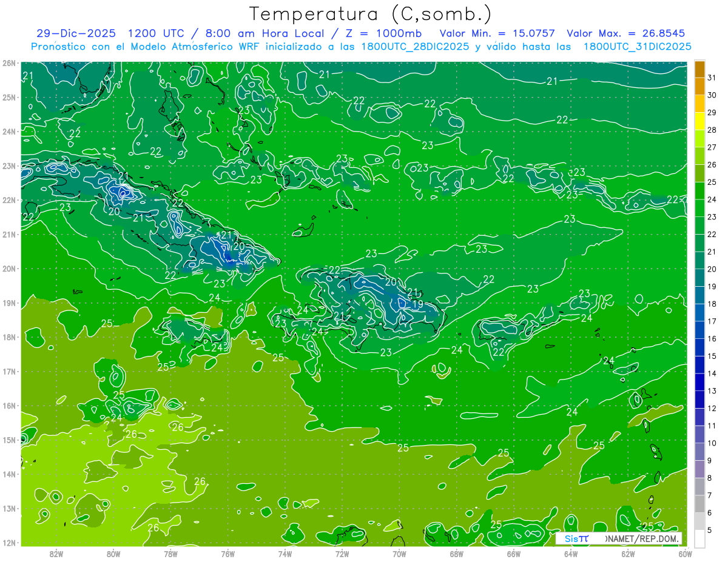The height and width of the screenshot is (562, 728).
Task: Pick the color swatch above 31 on legend
Action: 699,69
